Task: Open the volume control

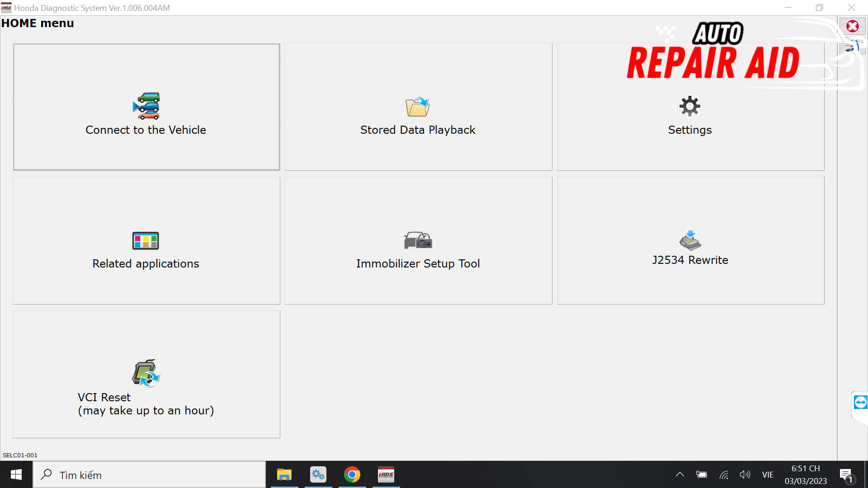Action: click(x=745, y=475)
